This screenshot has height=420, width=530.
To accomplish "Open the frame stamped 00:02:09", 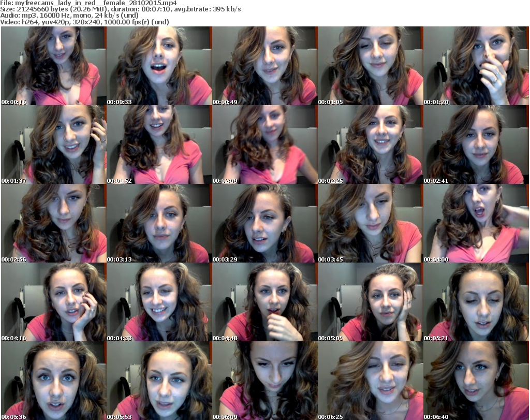I will point(264,144).
